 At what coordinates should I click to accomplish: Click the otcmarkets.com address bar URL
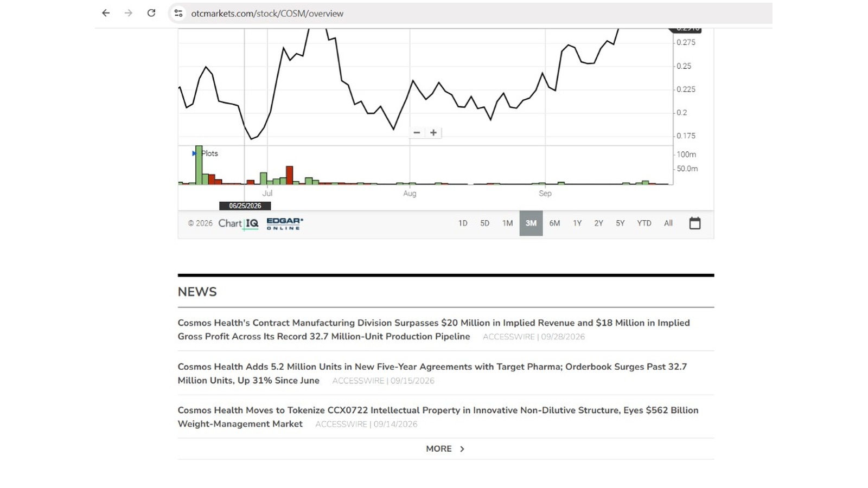click(x=267, y=14)
